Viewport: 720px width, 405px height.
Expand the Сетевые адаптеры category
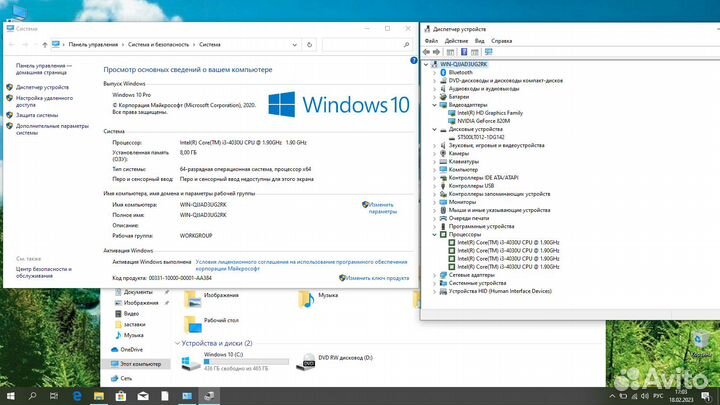(x=434, y=275)
